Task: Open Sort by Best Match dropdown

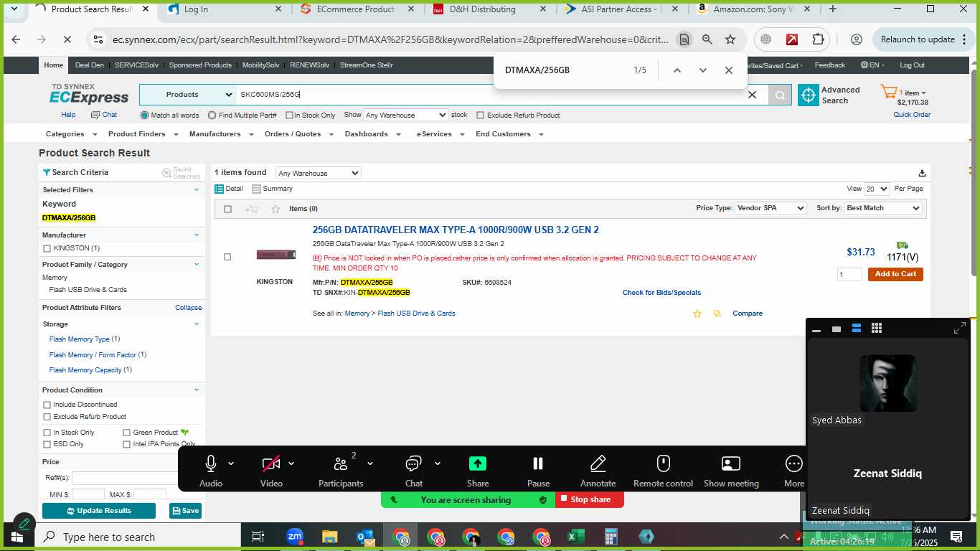Action: coord(883,208)
